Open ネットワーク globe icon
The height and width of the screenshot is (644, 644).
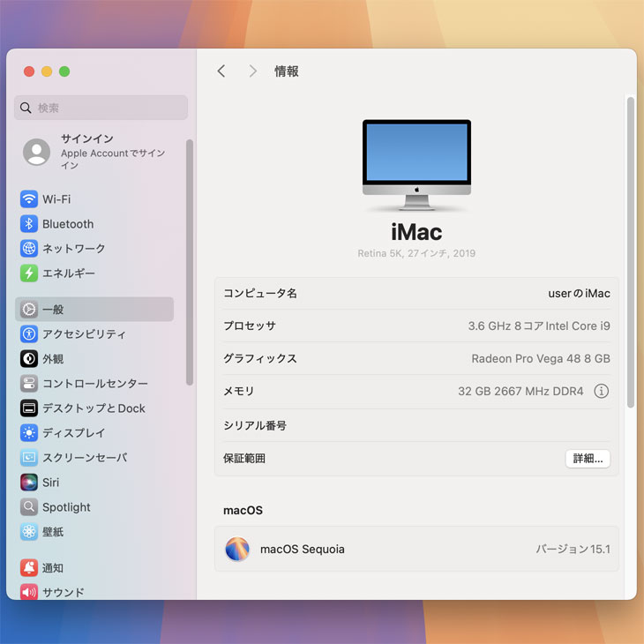pos(29,249)
